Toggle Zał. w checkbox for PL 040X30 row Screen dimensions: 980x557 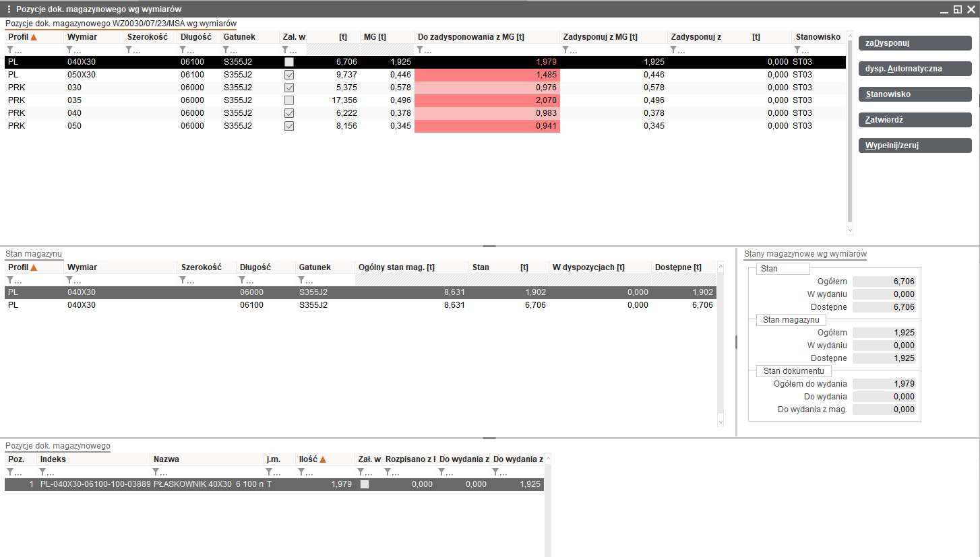[x=289, y=62]
